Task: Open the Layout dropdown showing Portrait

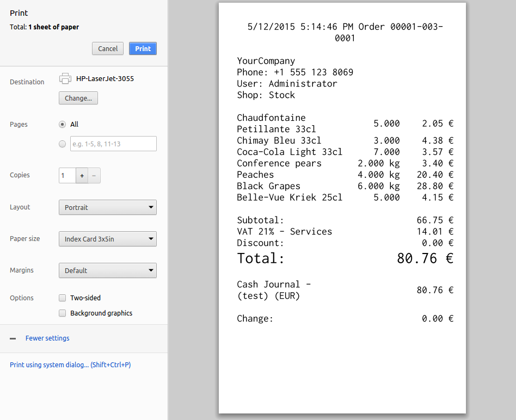Action: pyautogui.click(x=107, y=207)
